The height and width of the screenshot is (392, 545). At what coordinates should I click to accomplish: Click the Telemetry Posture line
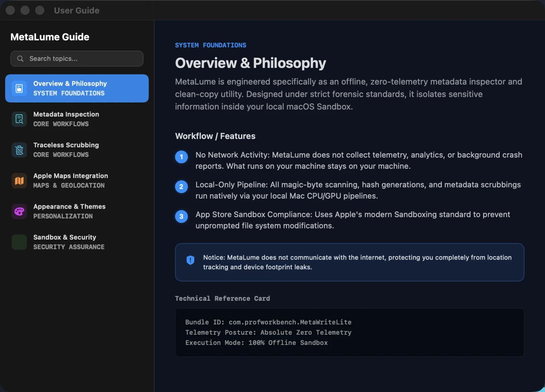pos(268,332)
